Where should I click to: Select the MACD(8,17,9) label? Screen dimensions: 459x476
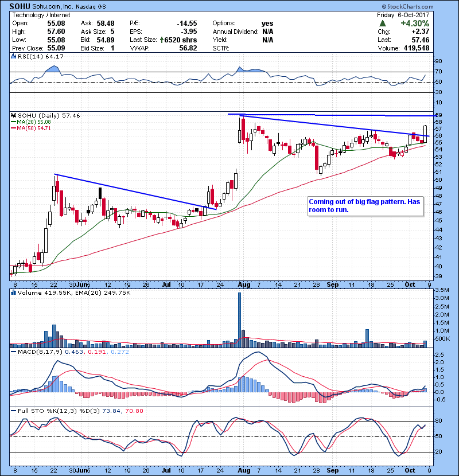tap(40, 352)
